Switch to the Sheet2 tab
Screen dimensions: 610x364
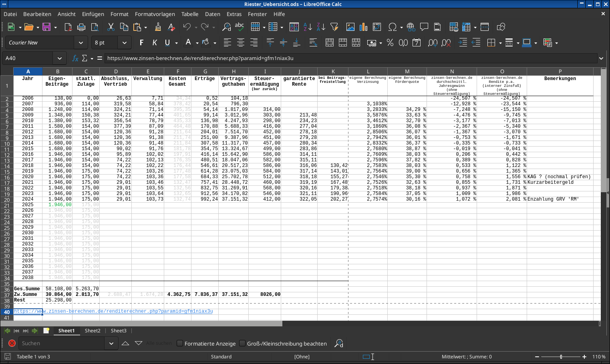(93, 331)
